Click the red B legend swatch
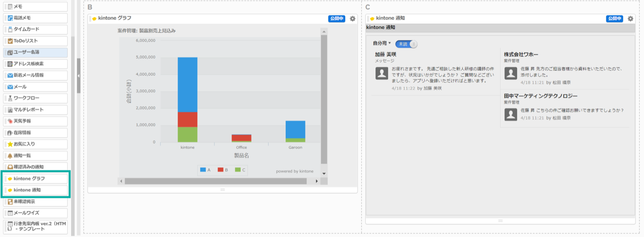The height and width of the screenshot is (237, 644). 220,170
